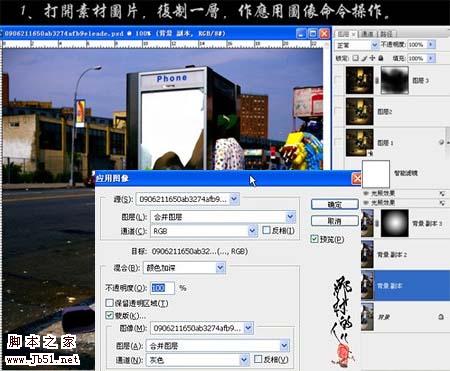The image size is (450, 371).
Task: Maximize the document window
Action: pos(313,33)
